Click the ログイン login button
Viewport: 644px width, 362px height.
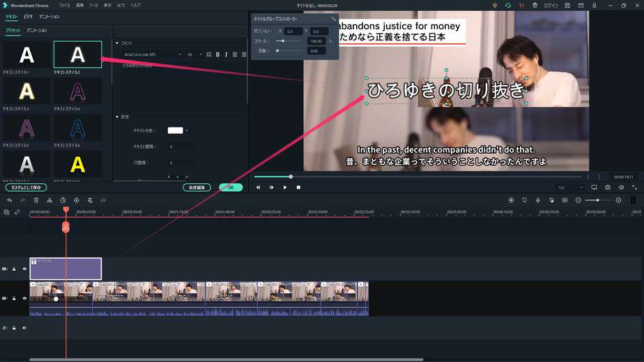551,6
